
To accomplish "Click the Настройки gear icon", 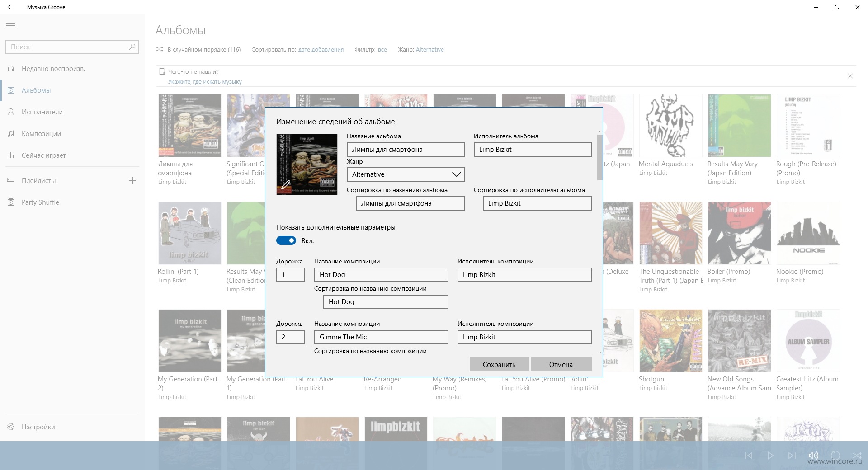I will click(x=11, y=427).
